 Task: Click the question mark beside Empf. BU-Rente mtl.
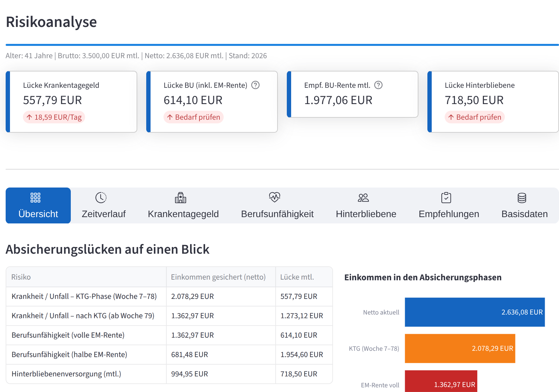click(379, 85)
